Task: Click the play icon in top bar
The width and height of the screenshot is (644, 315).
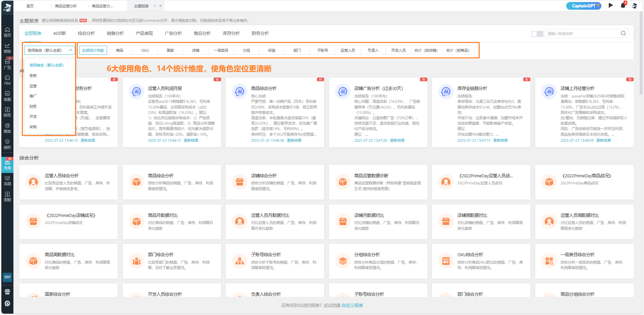Action: click(611, 5)
